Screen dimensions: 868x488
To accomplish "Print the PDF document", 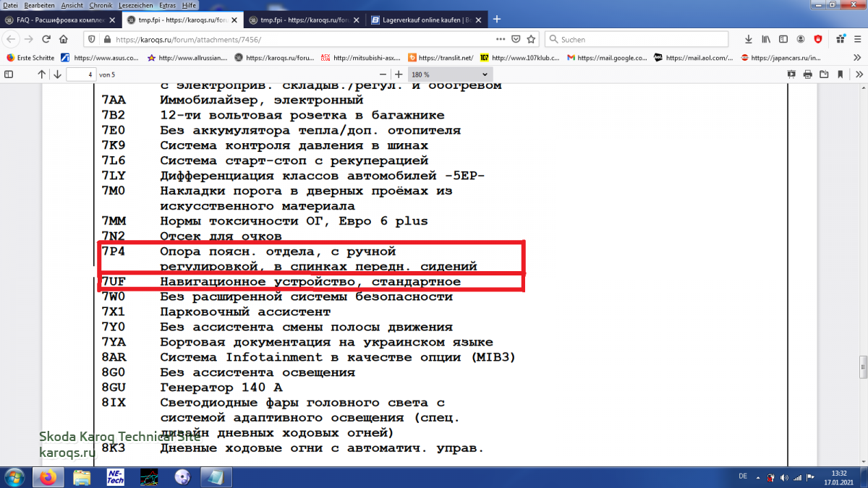I will [x=808, y=74].
